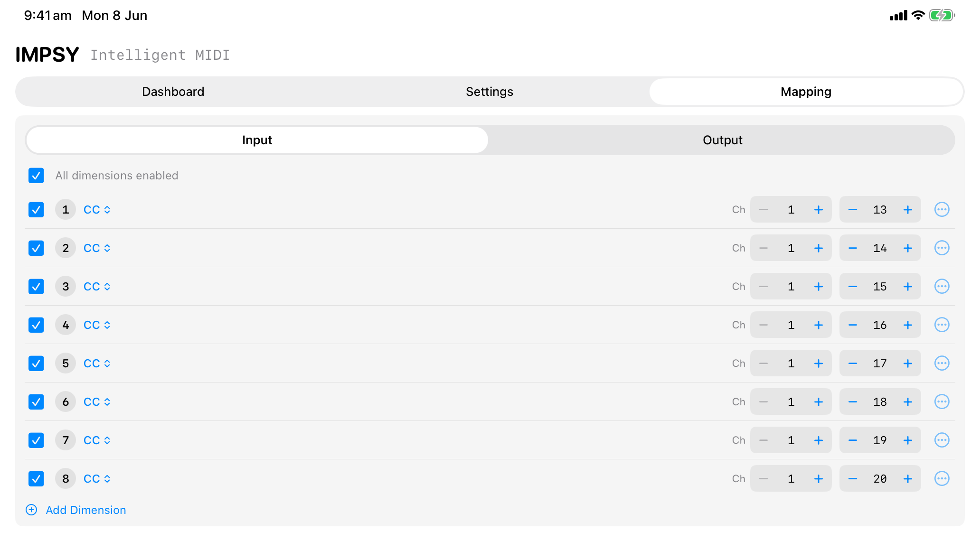Disable dimension 6 checkbox
The image size is (980, 560).
click(x=36, y=401)
